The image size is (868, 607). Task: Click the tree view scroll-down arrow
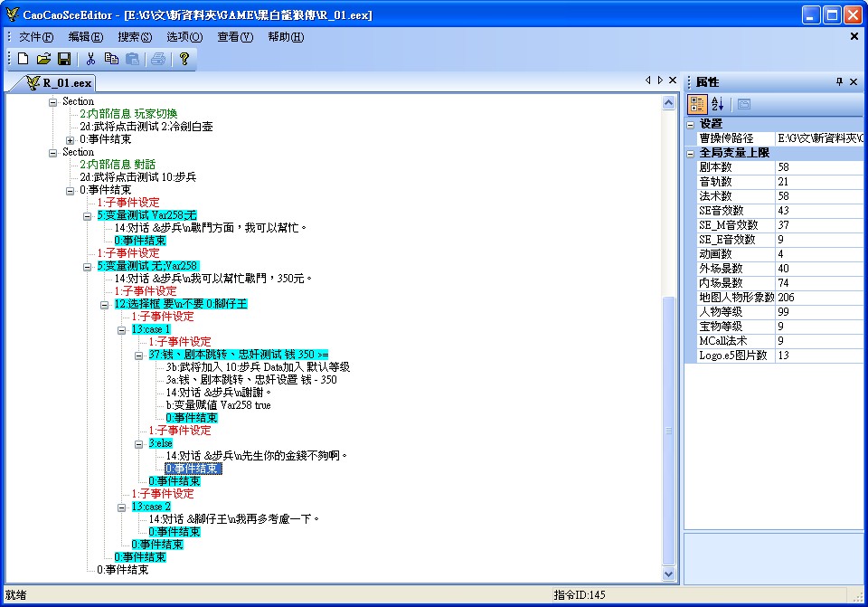coord(669,573)
